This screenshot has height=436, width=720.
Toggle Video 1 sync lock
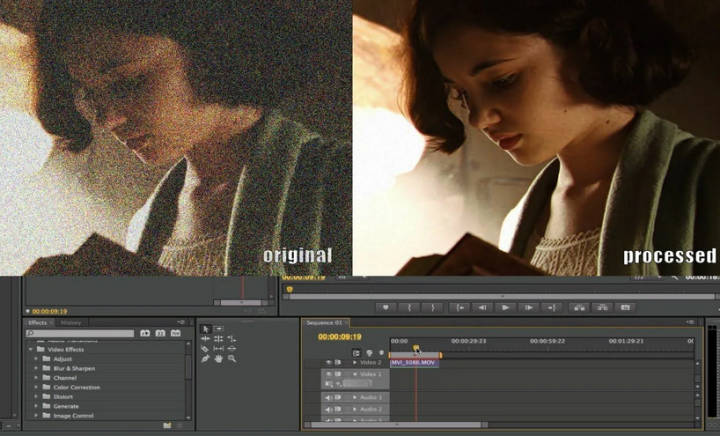(338, 374)
